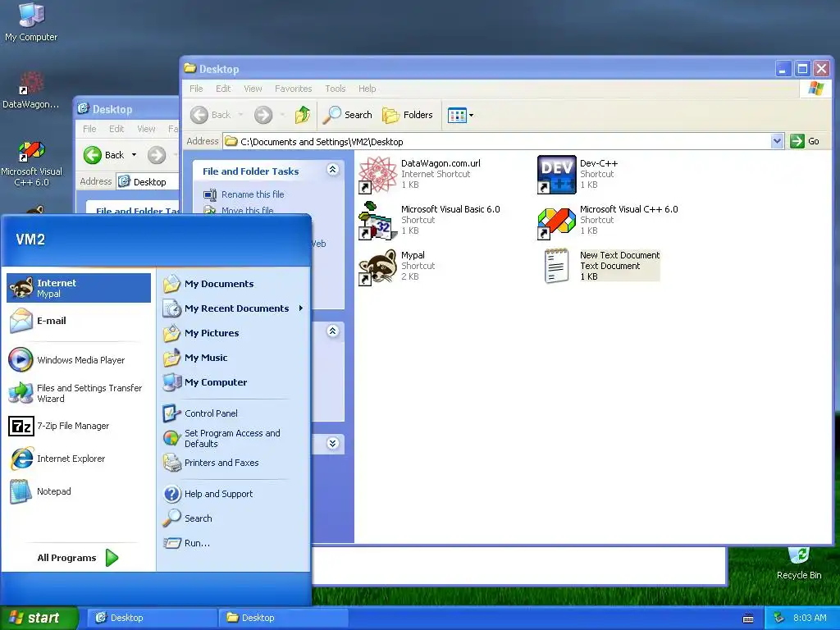The image size is (840, 630).
Task: Click address field in rear Desktop window
Action: tap(148, 181)
